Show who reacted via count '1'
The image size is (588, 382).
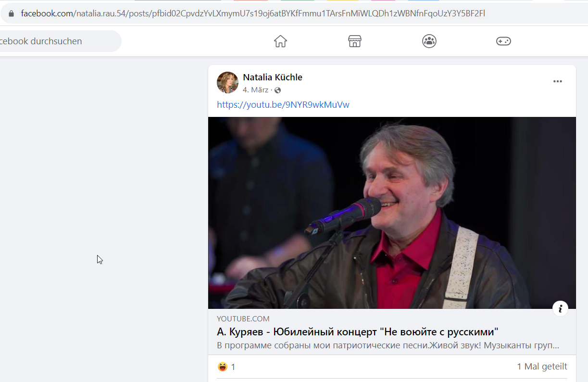point(233,367)
